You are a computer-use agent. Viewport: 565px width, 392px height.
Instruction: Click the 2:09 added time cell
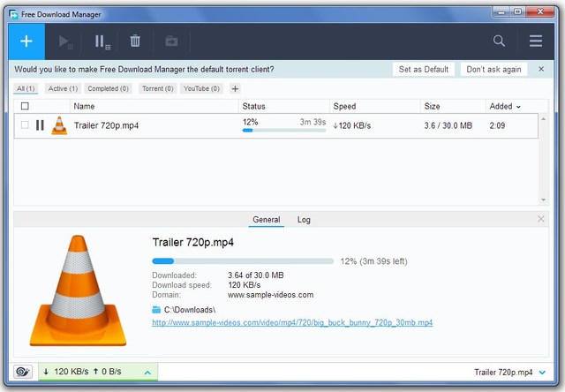(497, 125)
